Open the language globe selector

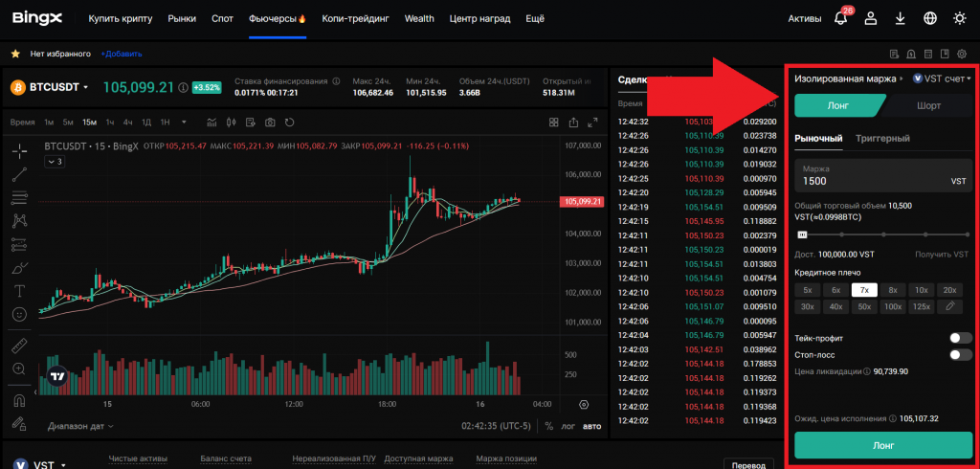tap(930, 19)
